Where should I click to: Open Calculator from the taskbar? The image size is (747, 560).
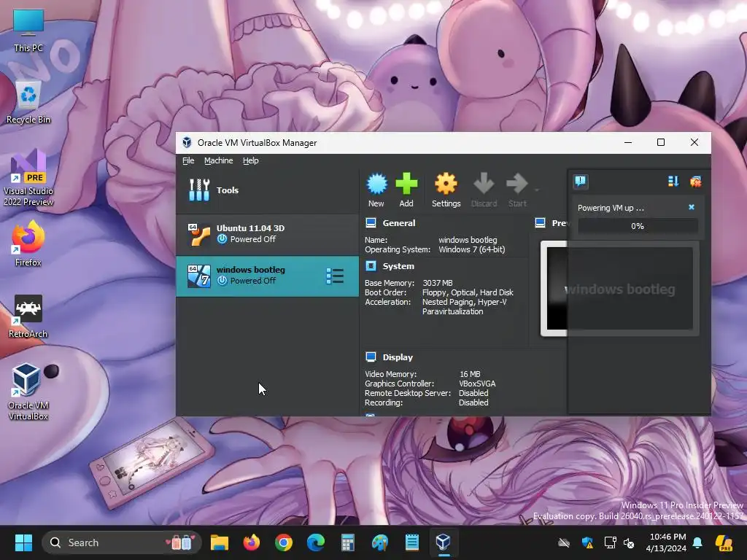coord(348,542)
